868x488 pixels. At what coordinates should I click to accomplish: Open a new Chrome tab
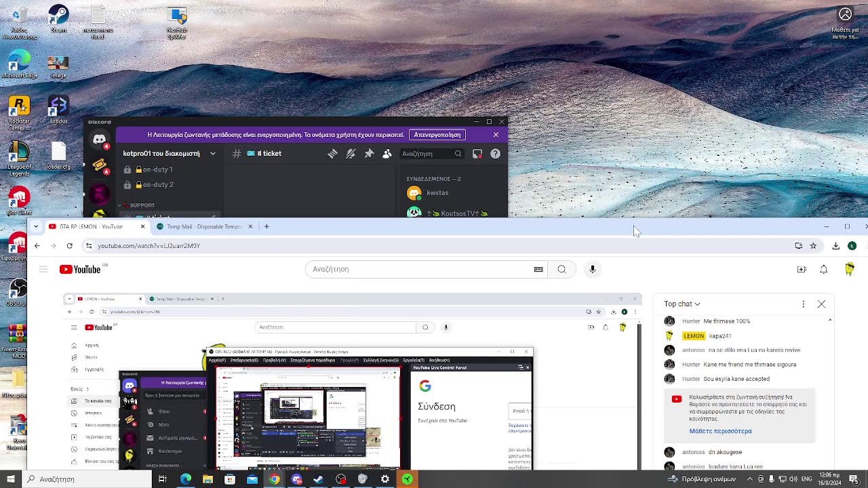pos(267,226)
